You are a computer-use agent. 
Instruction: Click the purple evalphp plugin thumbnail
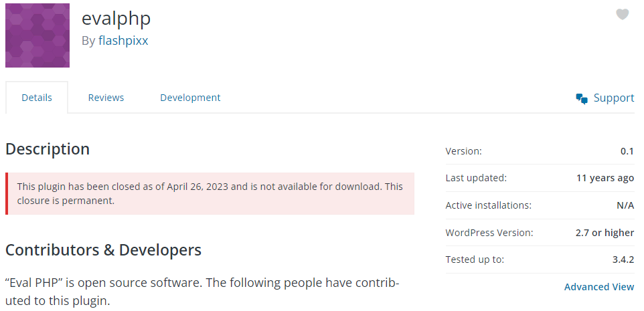pos(37,35)
